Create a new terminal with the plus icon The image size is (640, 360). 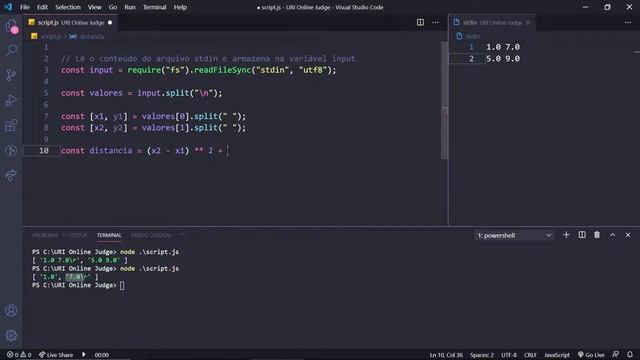(566, 235)
